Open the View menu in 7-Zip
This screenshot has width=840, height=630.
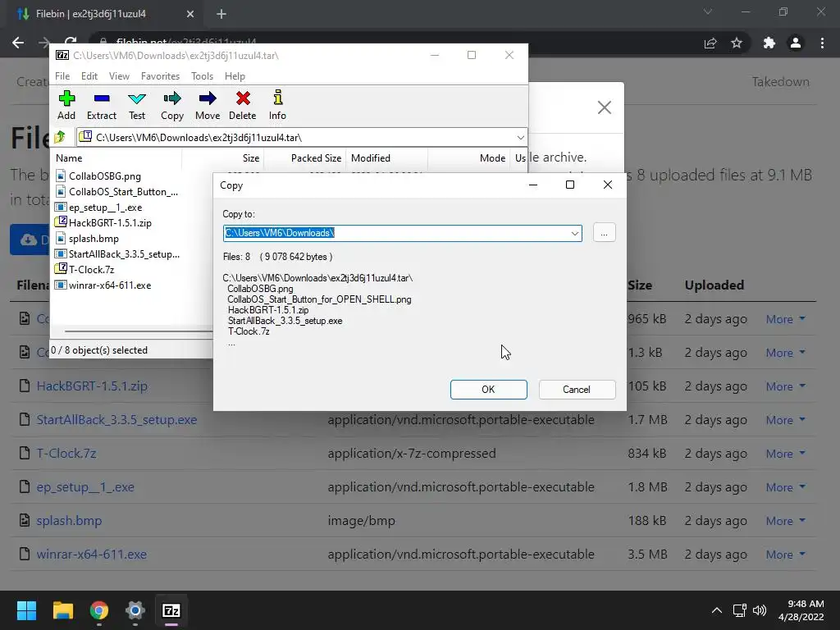pyautogui.click(x=119, y=76)
